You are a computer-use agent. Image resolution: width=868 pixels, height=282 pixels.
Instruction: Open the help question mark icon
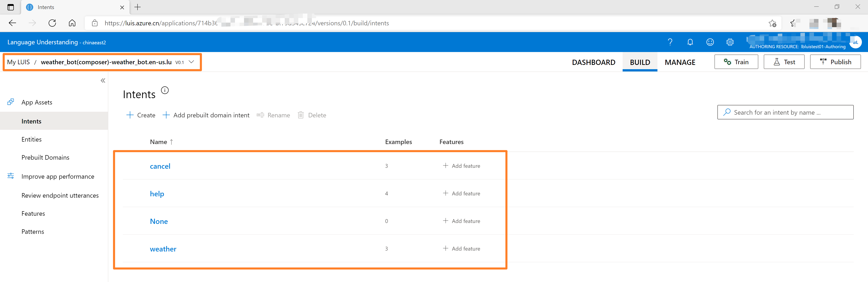click(670, 42)
